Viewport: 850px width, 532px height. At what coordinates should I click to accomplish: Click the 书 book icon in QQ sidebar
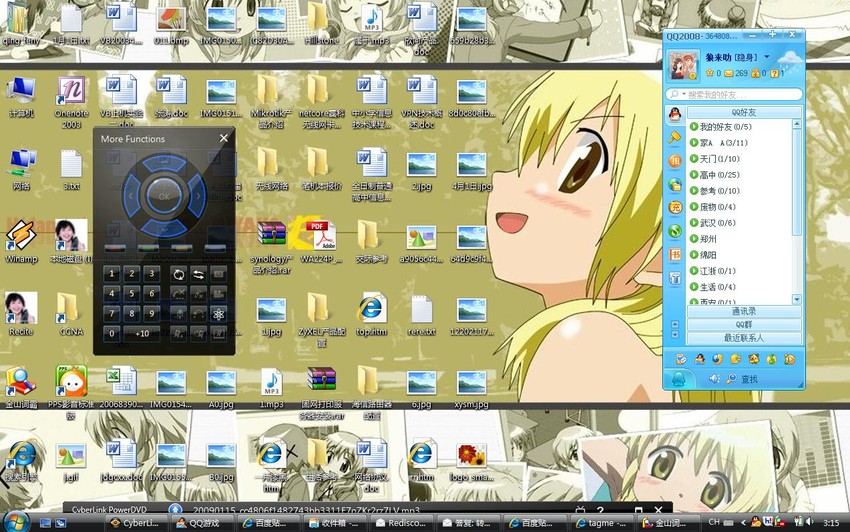coord(675,254)
